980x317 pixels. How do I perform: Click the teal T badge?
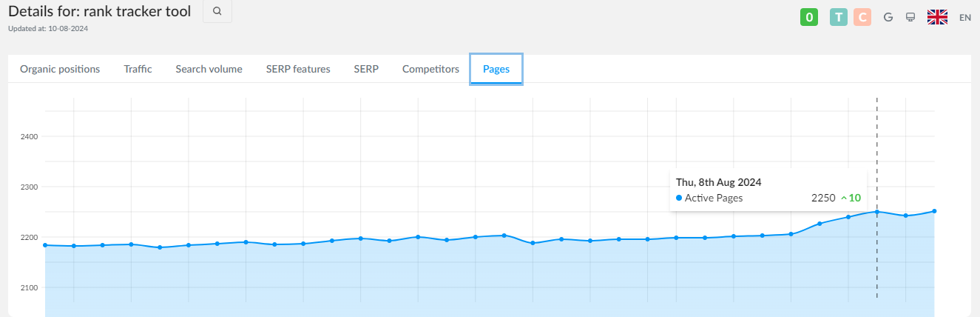click(x=838, y=17)
